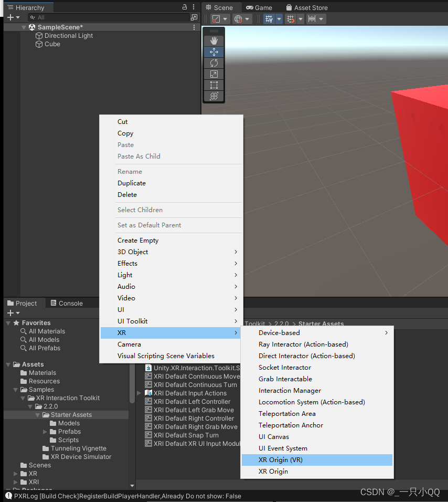448x502 pixels.
Task: Toggle the grid visibility button
Action: pyautogui.click(x=269, y=19)
